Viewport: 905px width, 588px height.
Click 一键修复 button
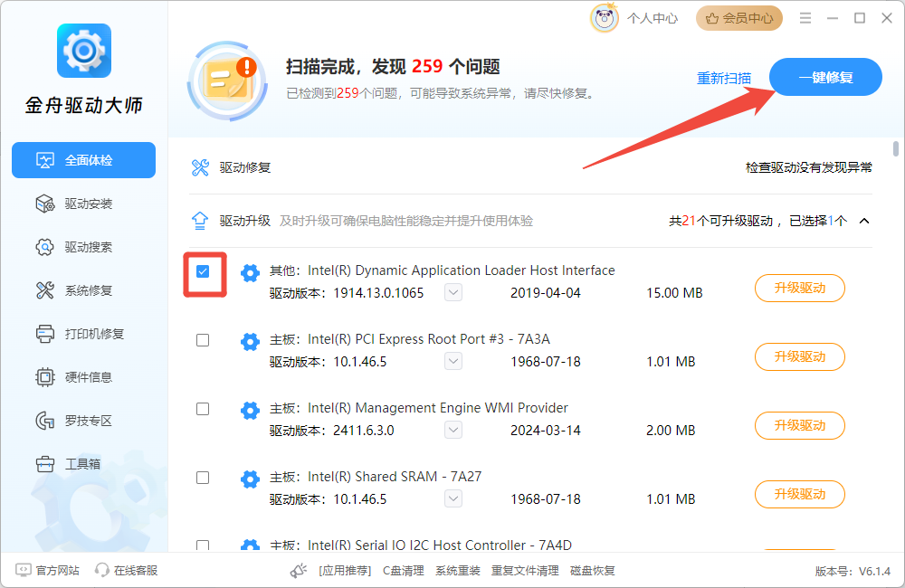click(x=825, y=77)
